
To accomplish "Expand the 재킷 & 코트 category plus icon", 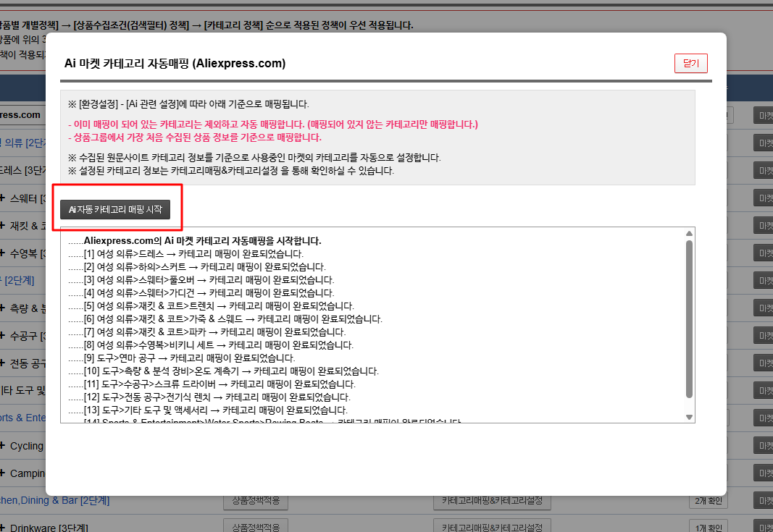I will tap(4, 225).
